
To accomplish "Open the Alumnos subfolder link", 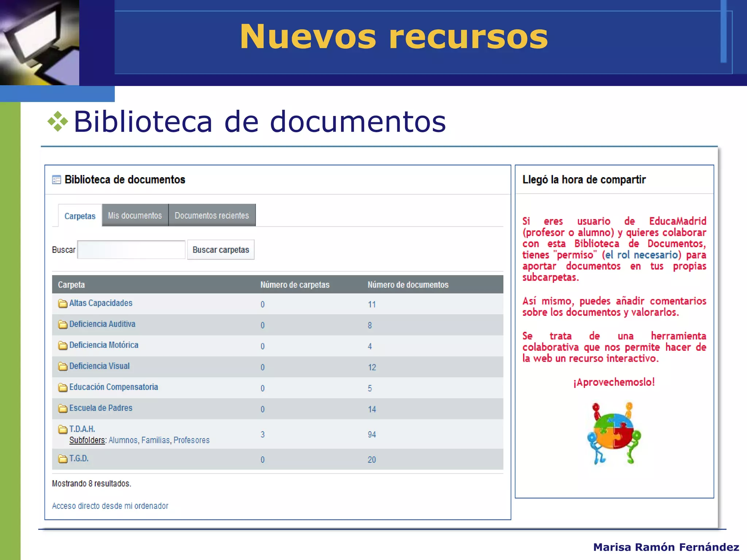I will 123,440.
